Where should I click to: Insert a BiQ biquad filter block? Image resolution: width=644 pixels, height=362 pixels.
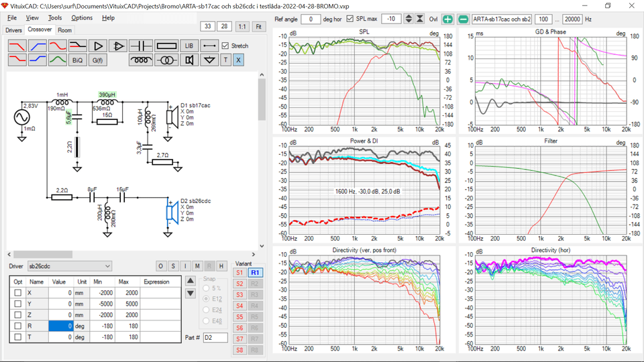78,60
